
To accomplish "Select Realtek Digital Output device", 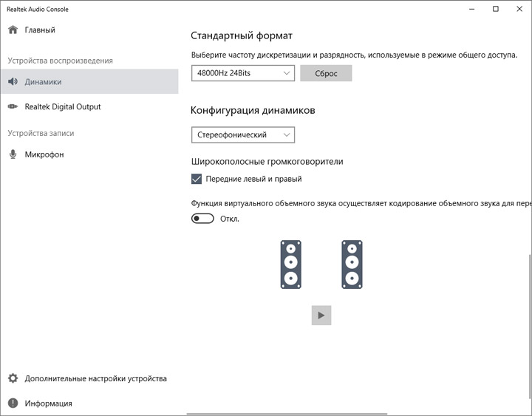I will [x=62, y=107].
